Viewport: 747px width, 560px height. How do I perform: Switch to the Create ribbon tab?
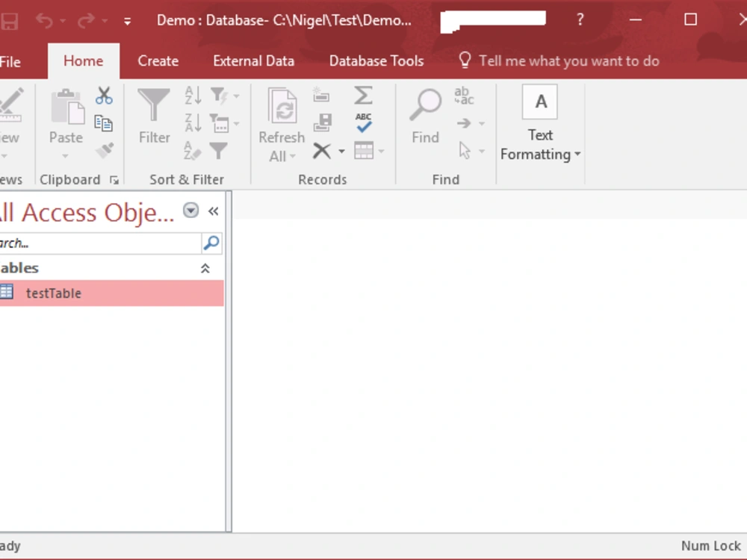pos(157,61)
